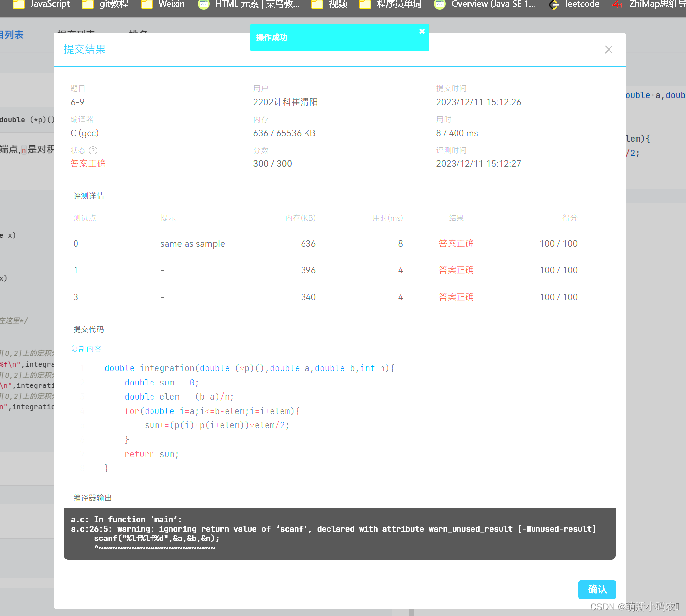Click result 答案正确 for test point 1
Image resolution: width=686 pixels, height=616 pixels.
[456, 270]
